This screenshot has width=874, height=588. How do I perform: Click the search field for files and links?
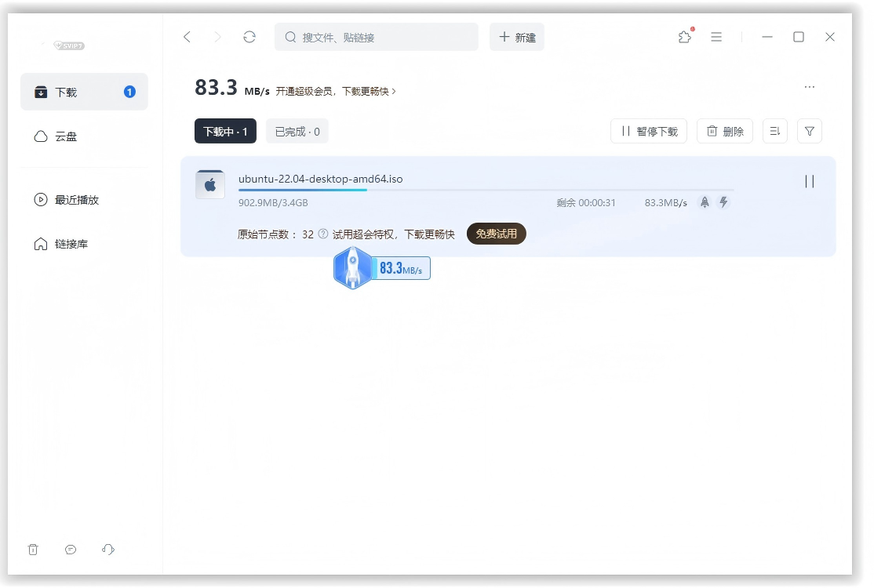(x=377, y=37)
